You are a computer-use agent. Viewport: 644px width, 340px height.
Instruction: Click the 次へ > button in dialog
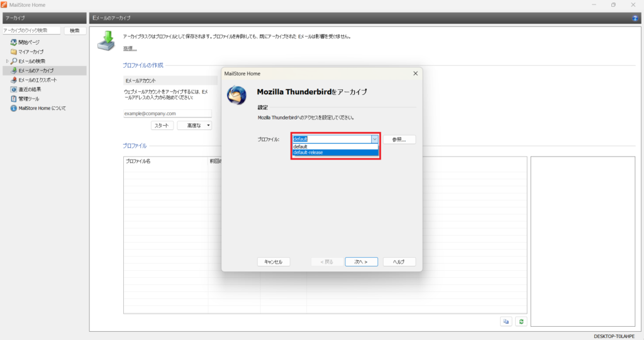pyautogui.click(x=361, y=261)
